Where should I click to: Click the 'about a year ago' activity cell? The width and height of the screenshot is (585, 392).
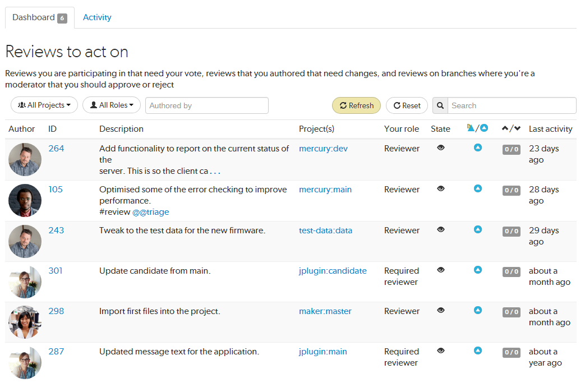(545, 357)
